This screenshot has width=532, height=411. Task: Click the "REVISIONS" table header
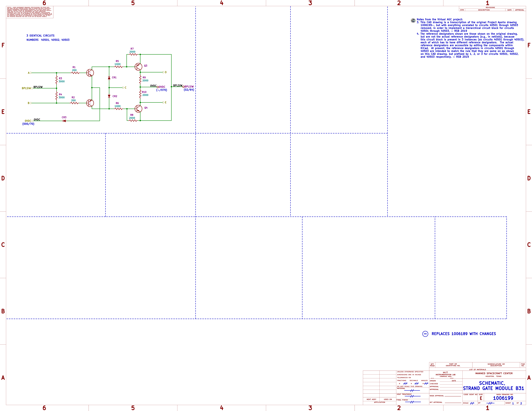490,8
